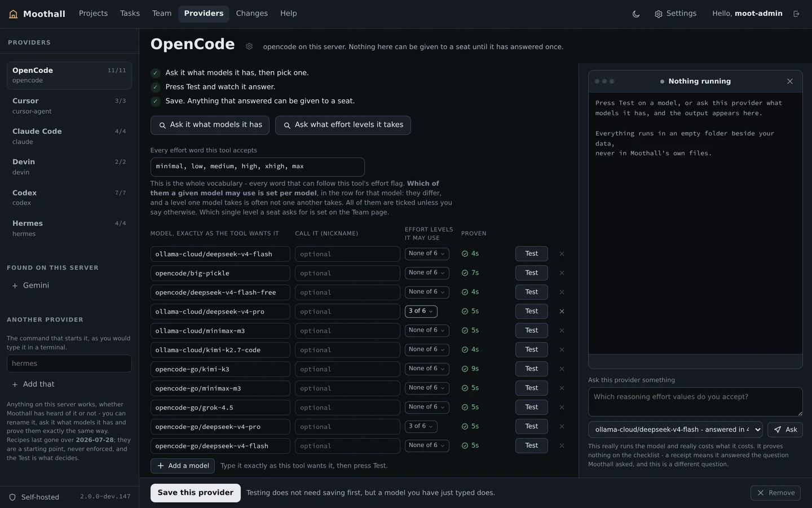
Task: Click the Moothall home logo icon
Action: 14,14
